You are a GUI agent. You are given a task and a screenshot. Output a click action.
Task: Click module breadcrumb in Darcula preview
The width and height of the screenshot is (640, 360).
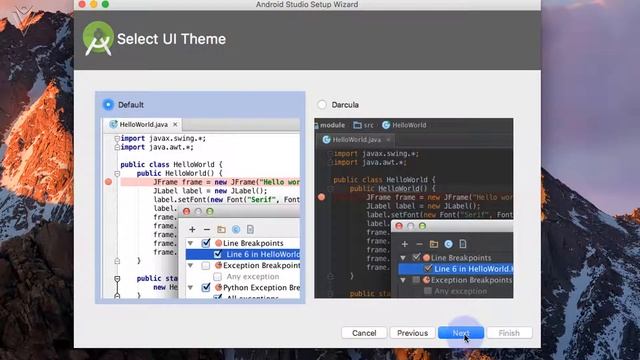(x=331, y=125)
